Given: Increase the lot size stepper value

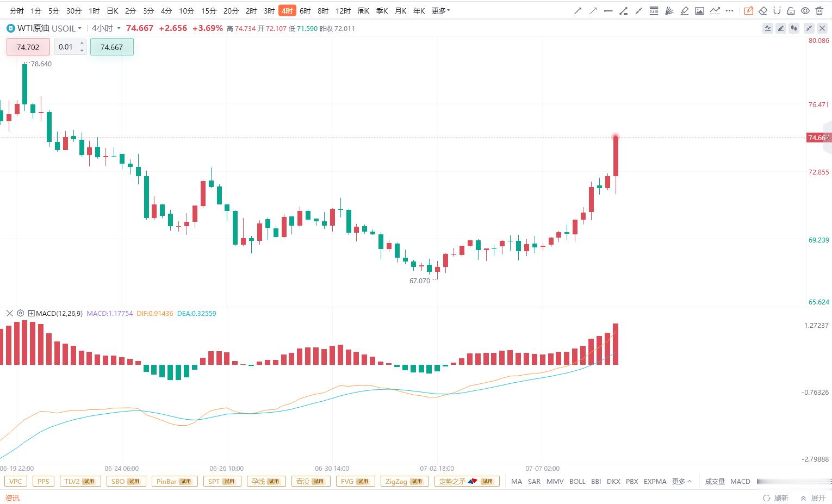Looking at the screenshot, I should [x=82, y=43].
